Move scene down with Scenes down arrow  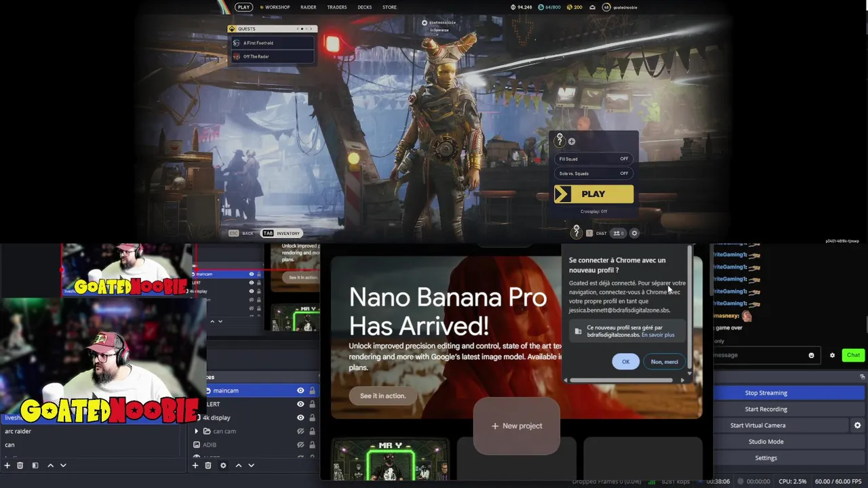(x=63, y=466)
